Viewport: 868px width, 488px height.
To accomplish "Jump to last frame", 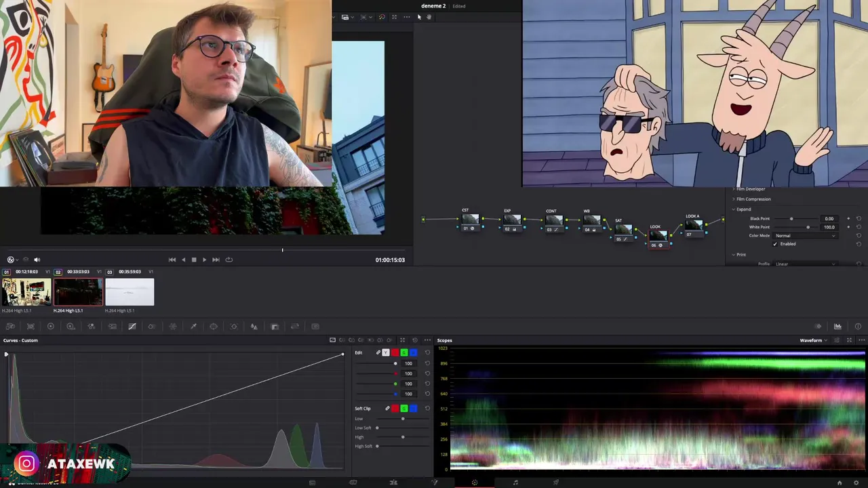I will point(216,260).
